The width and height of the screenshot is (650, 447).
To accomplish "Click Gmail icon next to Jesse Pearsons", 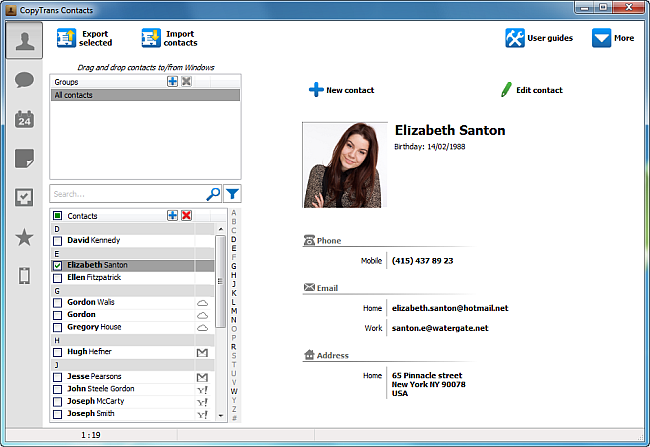I will [202, 377].
